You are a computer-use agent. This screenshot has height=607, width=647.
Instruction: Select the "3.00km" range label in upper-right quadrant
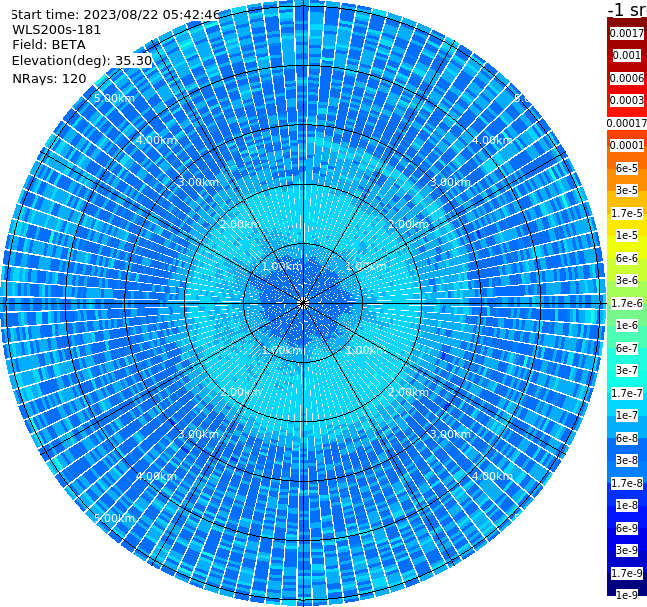pos(450,182)
